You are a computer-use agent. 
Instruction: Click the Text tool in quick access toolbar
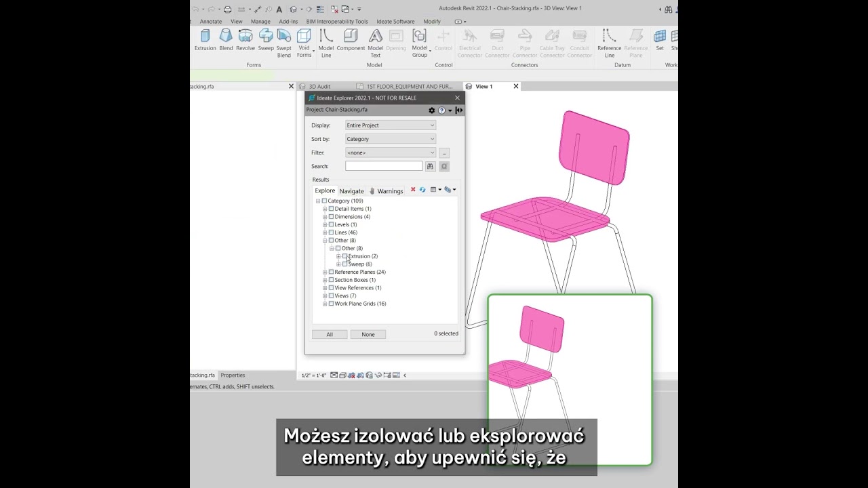279,9
